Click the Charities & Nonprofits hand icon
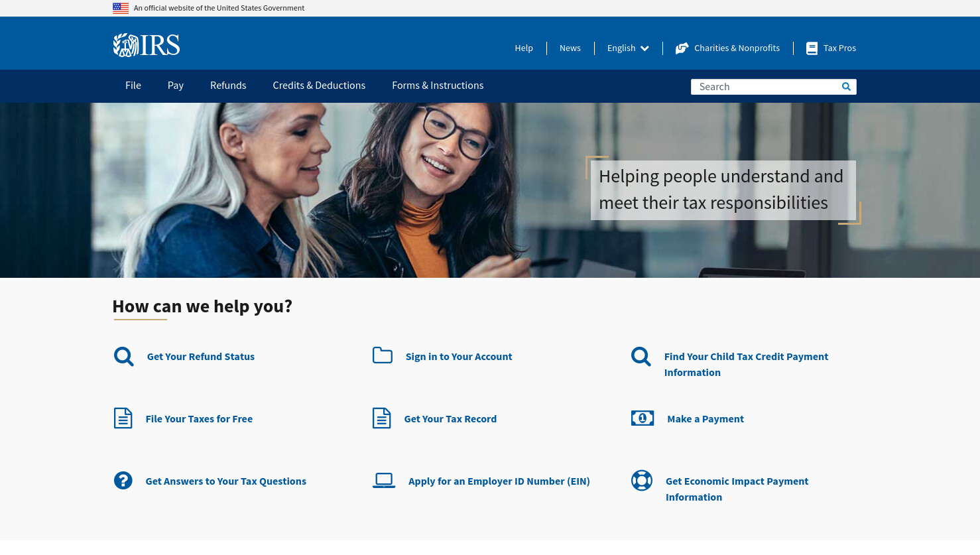This screenshot has height=555, width=980. 682,48
